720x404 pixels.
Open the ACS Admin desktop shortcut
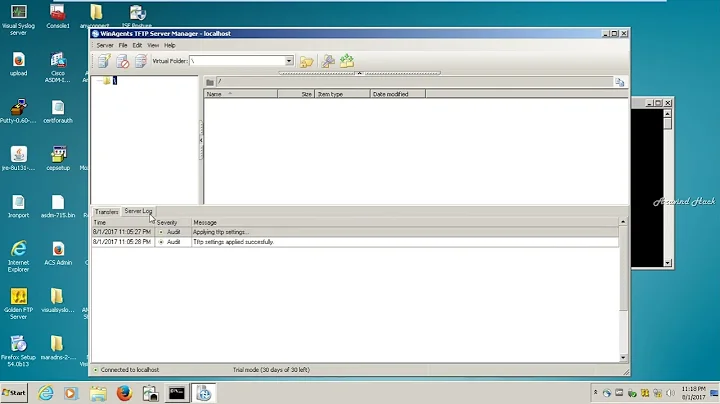[x=58, y=253]
